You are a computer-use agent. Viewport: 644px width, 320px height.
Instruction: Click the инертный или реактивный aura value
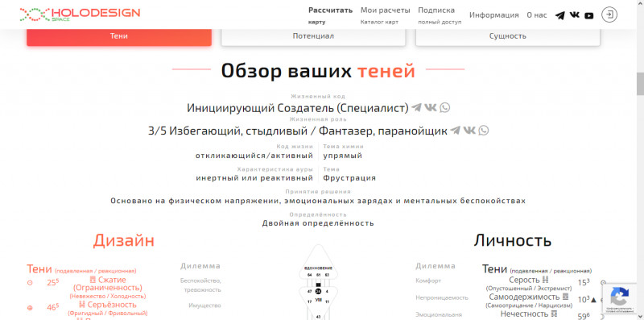[x=254, y=178]
